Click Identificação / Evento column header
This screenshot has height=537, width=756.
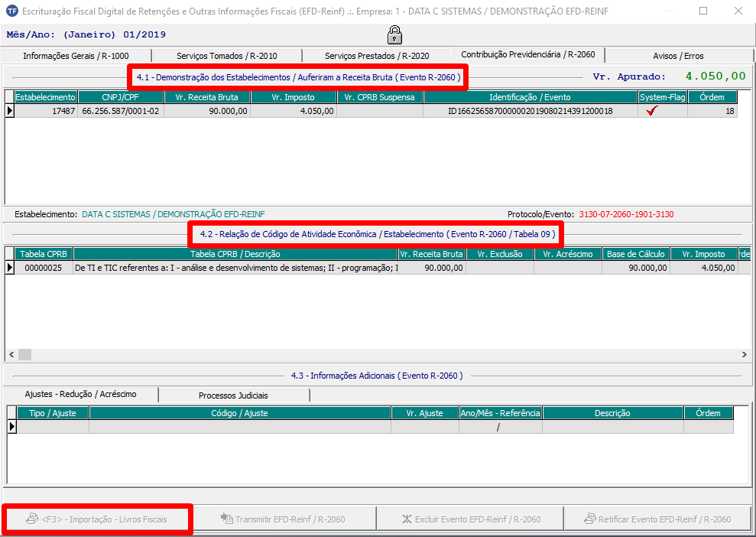point(530,97)
